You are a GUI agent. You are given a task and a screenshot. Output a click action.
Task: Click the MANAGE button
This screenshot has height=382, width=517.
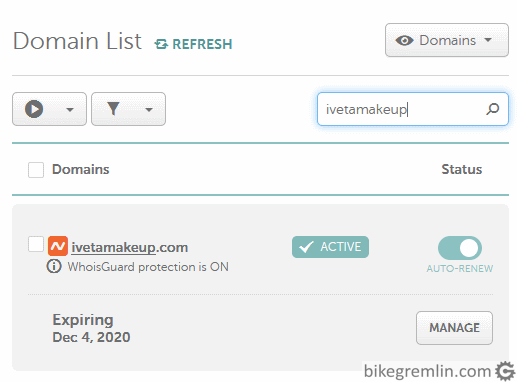pyautogui.click(x=454, y=328)
